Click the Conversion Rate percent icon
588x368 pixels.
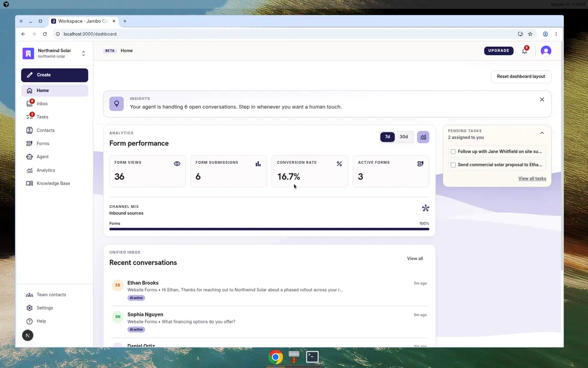[x=339, y=164]
